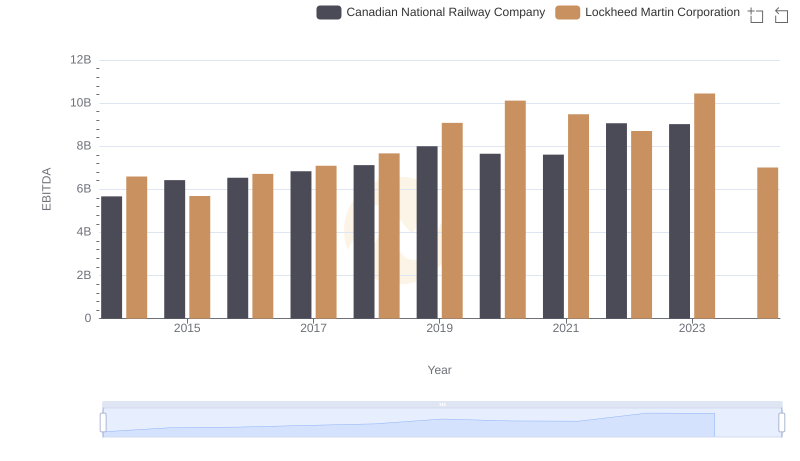The image size is (800, 461).
Task: Select the 2014 Lockheed Martin bar
Action: click(137, 247)
